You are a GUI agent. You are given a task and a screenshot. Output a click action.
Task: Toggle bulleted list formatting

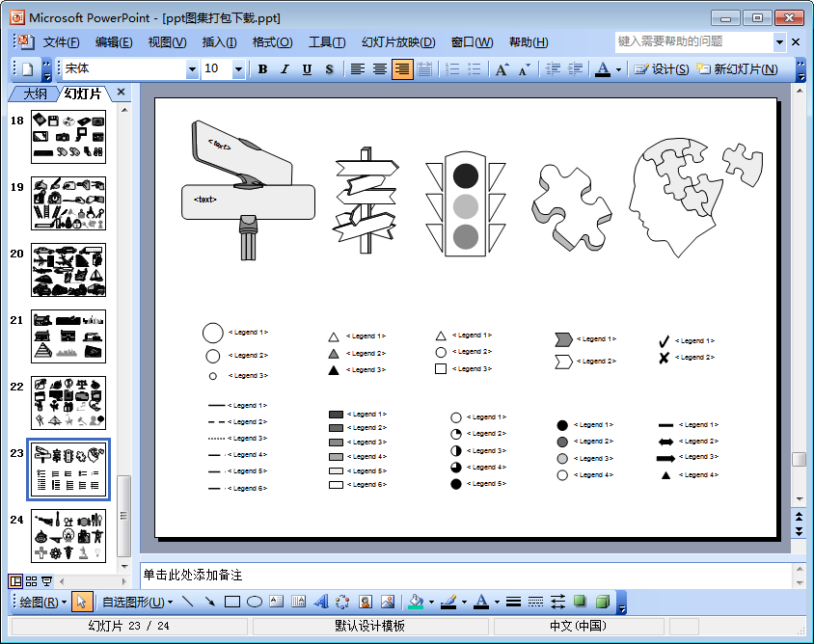[475, 69]
